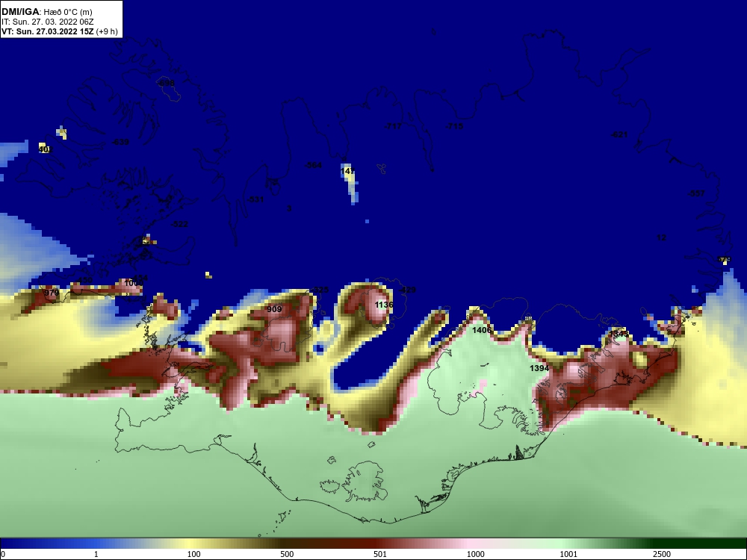The height and width of the screenshot is (560, 747).
Task: Click the legend label 1001
Action: coord(568,554)
